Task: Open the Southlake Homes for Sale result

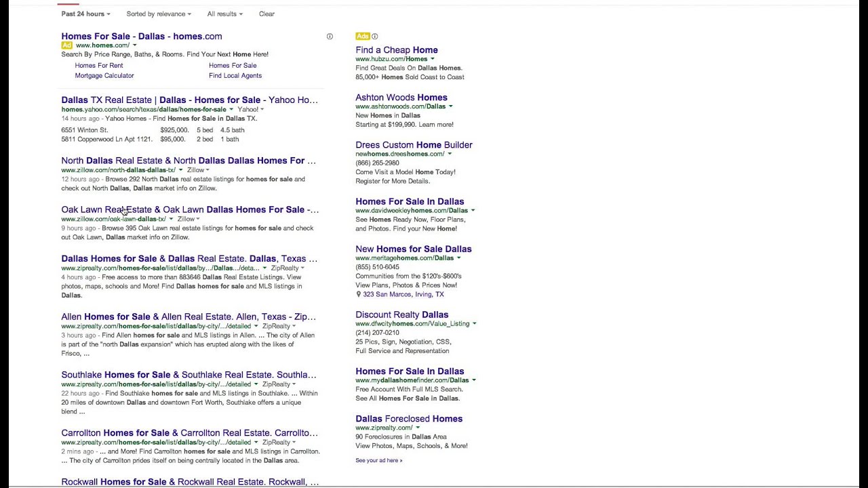Action: 189,375
